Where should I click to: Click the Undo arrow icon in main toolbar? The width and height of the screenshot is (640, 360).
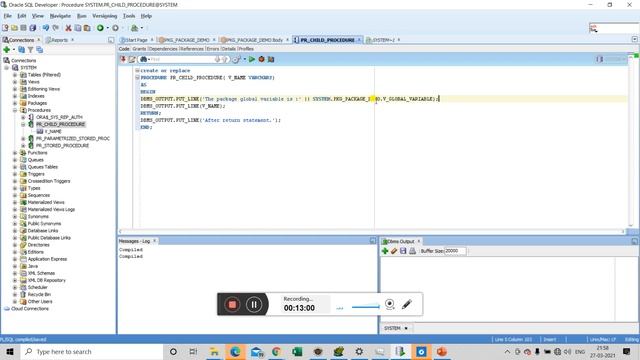tap(46, 28)
